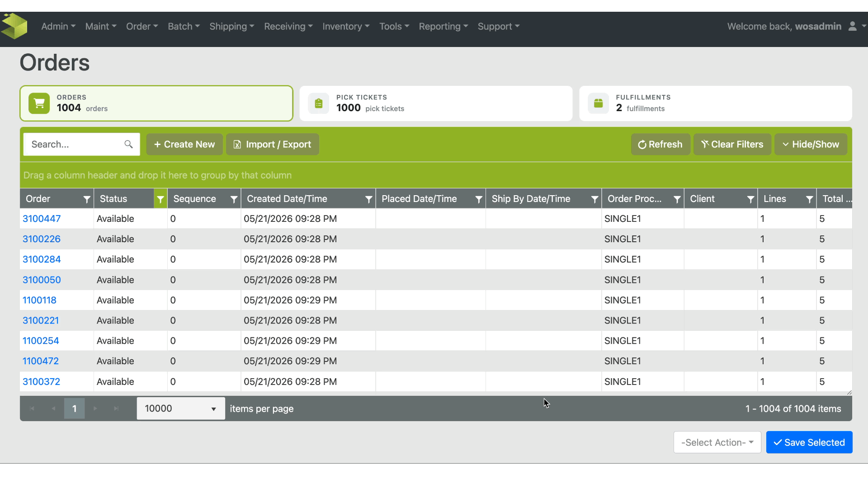
Task: Open the Order column filter icon
Action: [87, 199]
